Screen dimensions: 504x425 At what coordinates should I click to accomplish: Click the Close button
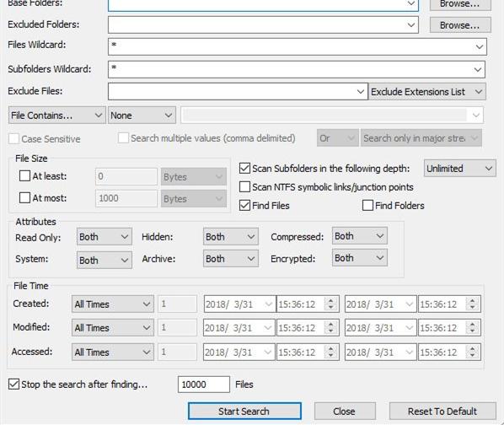[345, 412]
